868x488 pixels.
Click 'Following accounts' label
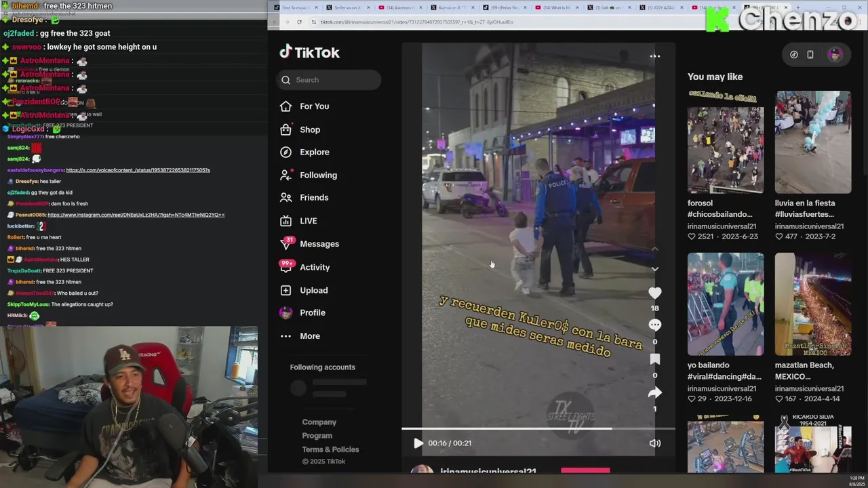[323, 367]
